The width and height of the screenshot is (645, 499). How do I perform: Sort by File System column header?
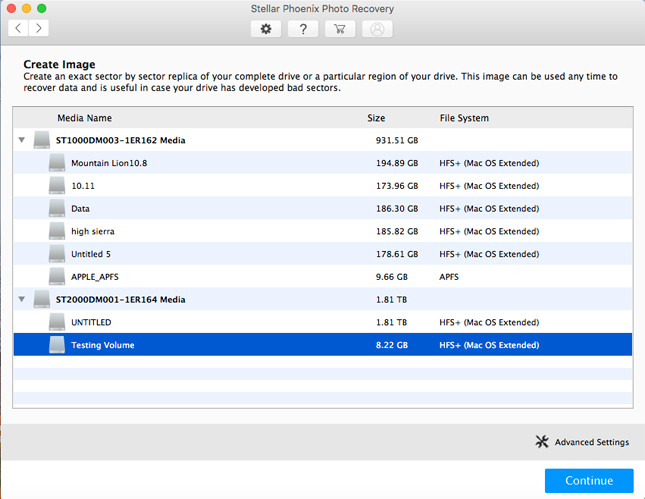click(464, 118)
